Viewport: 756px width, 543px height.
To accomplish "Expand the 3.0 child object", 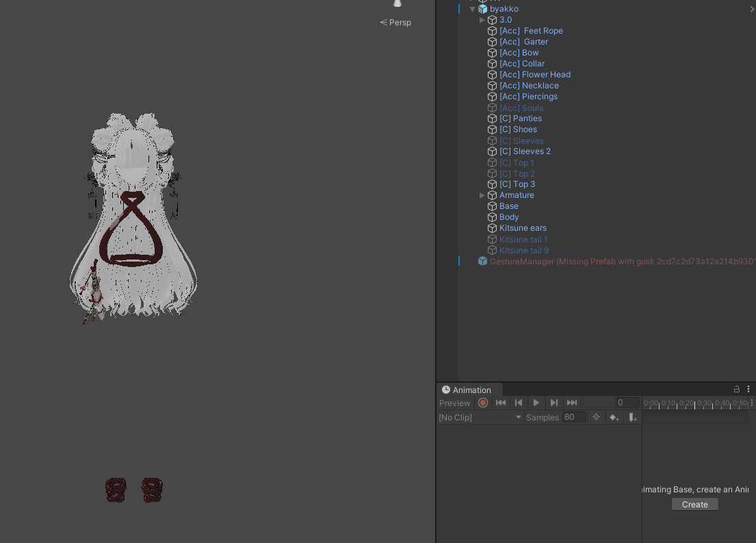I will point(482,21).
